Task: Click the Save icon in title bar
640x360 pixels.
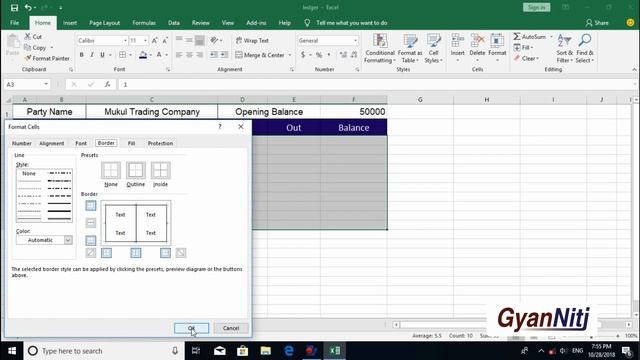Action: coord(14,7)
